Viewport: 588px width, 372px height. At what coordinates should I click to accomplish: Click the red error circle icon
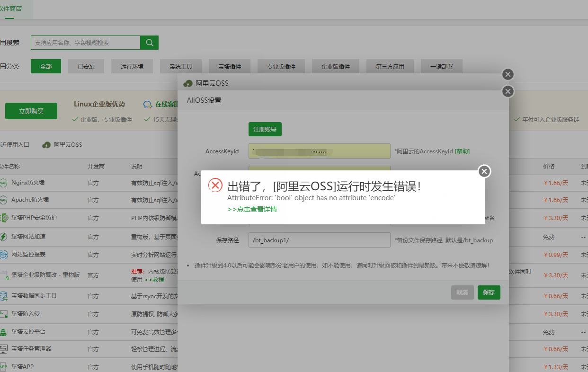[215, 186]
